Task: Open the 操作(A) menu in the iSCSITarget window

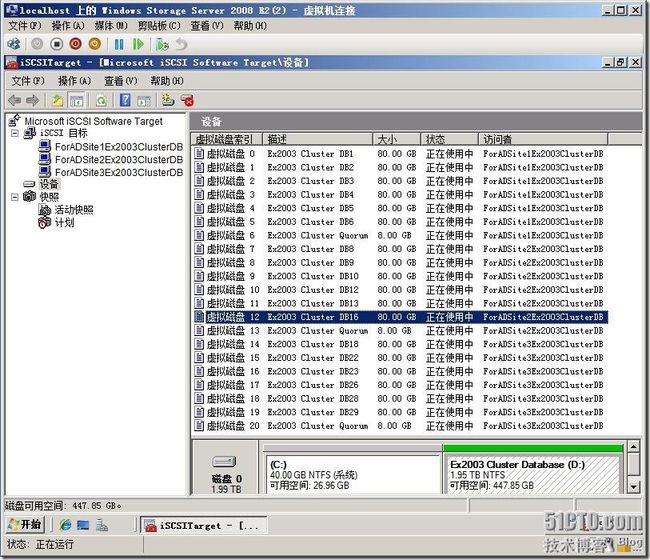Action: coord(75,80)
